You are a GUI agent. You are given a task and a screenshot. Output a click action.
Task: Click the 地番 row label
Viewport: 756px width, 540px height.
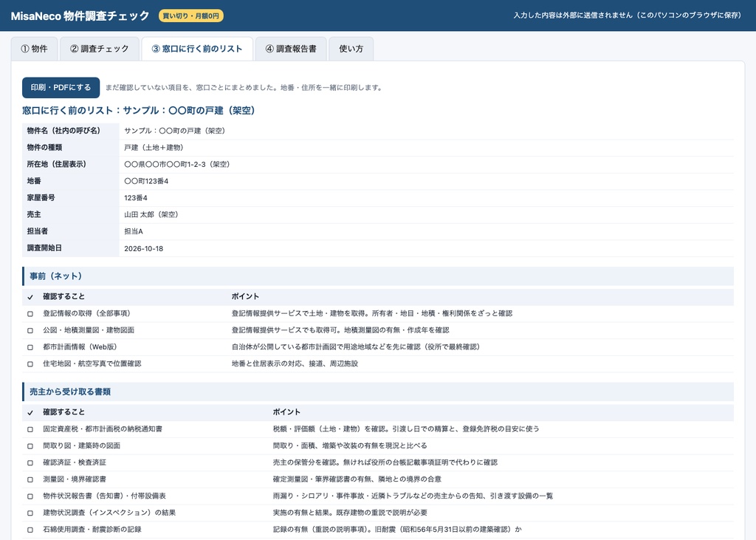tap(34, 181)
